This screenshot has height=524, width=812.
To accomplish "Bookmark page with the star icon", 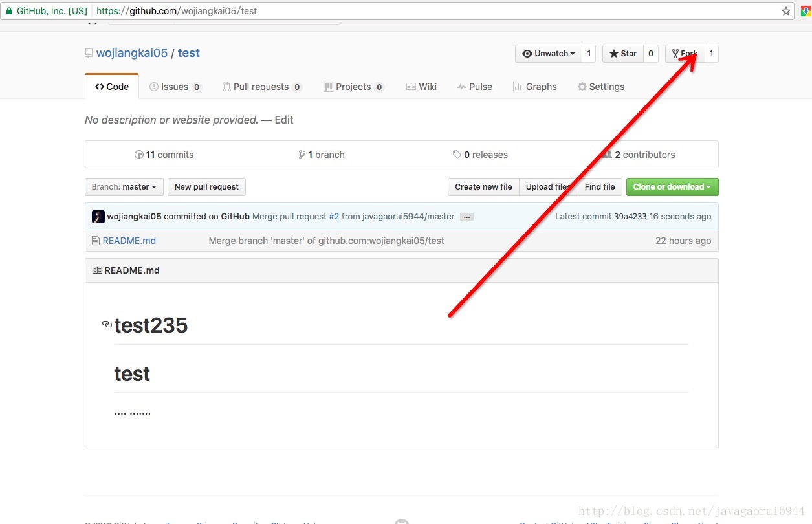I will point(786,11).
